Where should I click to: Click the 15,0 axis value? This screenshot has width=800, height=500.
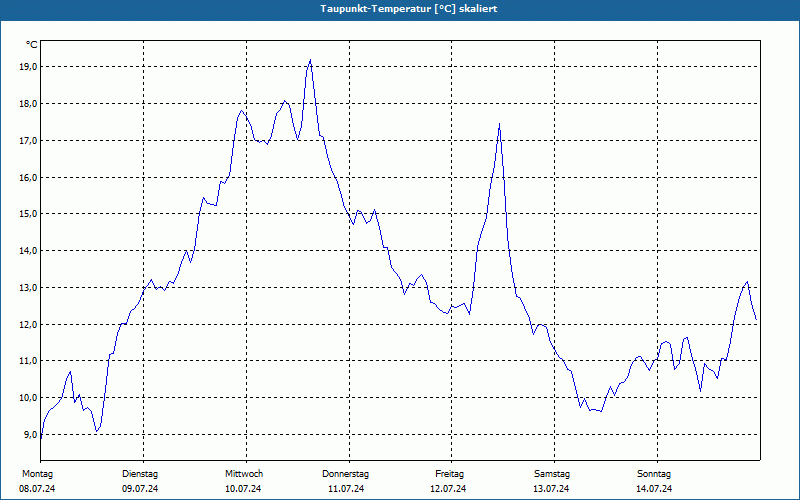[x=29, y=214]
